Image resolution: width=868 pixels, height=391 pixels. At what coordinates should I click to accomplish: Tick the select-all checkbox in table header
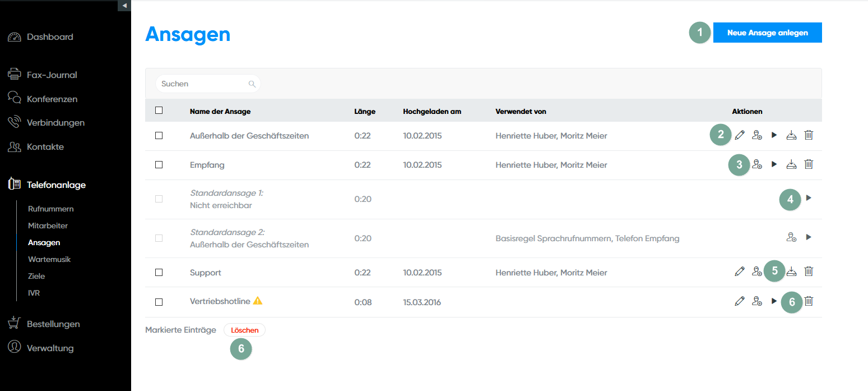pos(159,111)
